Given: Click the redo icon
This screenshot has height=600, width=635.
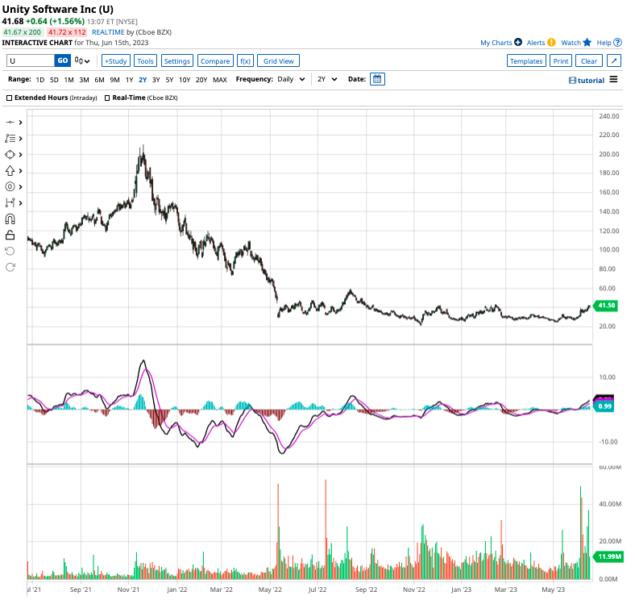Looking at the screenshot, I should [10, 267].
